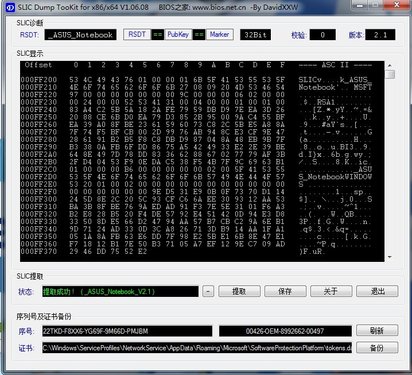Click the 证书 certificate label
This screenshot has height=375, width=412.
pyautogui.click(x=26, y=348)
